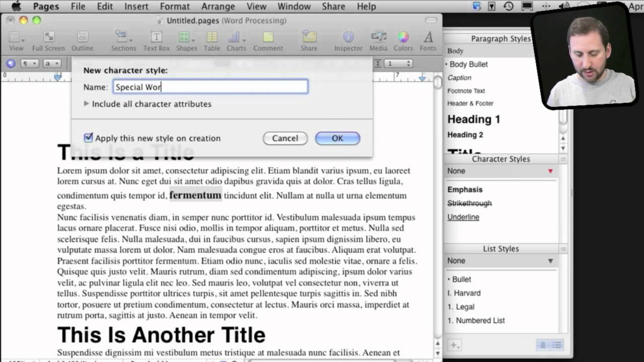
Task: Open the View toolbar menu
Action: point(16,41)
